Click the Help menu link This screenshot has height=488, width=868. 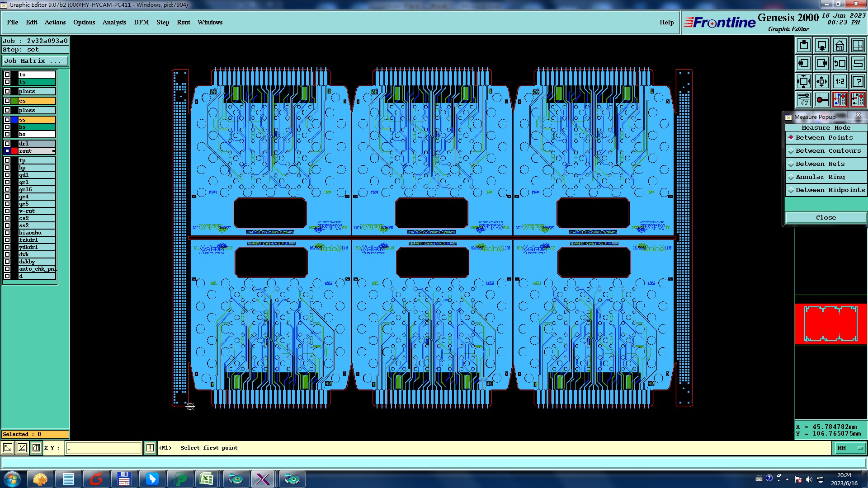pyautogui.click(x=666, y=22)
